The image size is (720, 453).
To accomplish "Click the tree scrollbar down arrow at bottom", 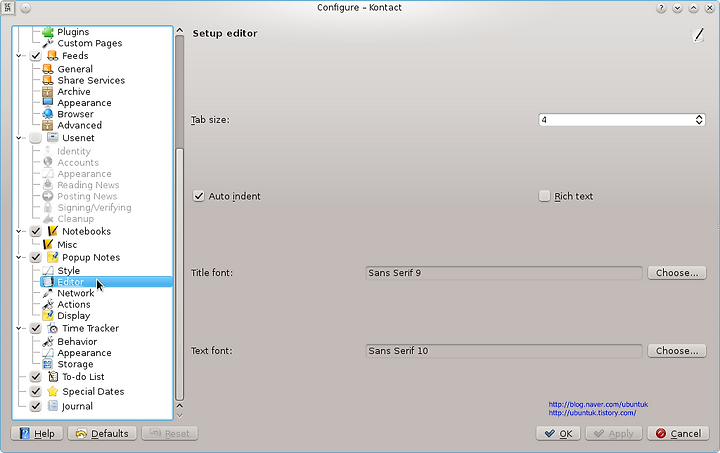I will point(180,415).
